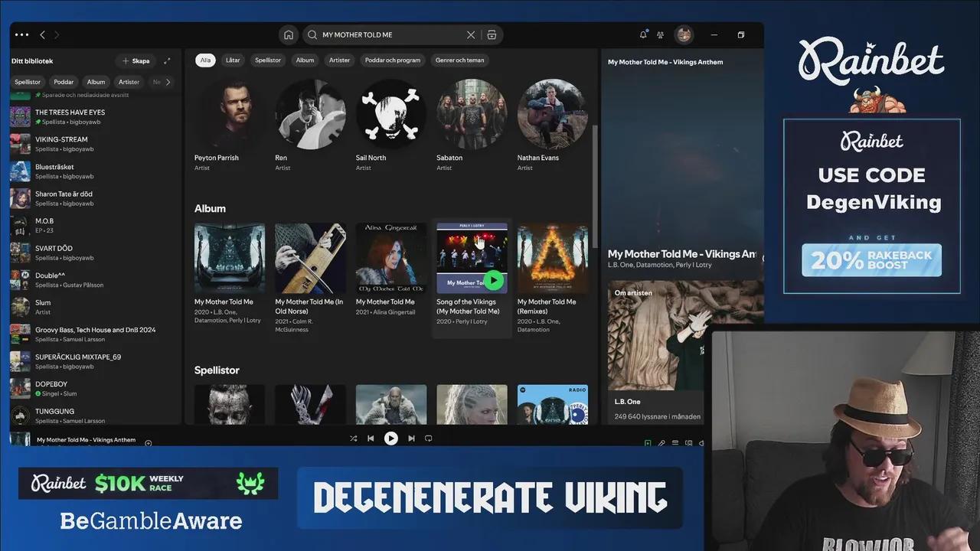The height and width of the screenshot is (551, 980).
Task: Open Groovy Bass, Tech House and DnB 2024
Action: coord(96,334)
